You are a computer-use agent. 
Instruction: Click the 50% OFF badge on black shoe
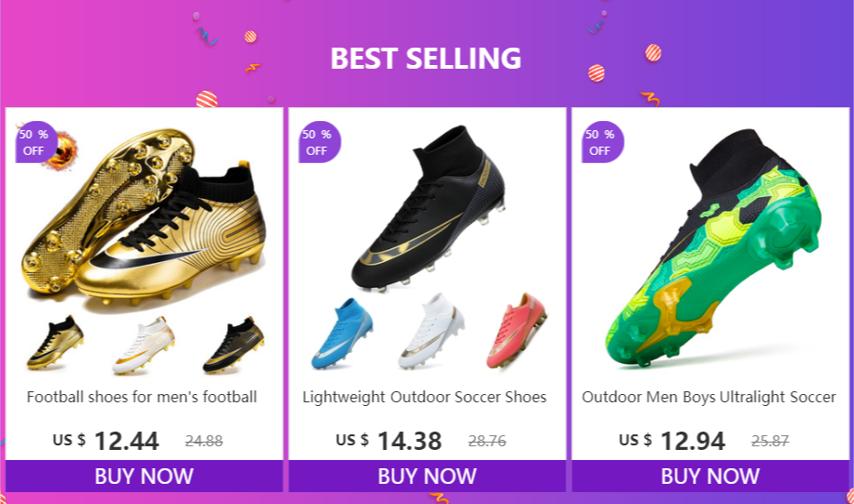click(x=320, y=142)
